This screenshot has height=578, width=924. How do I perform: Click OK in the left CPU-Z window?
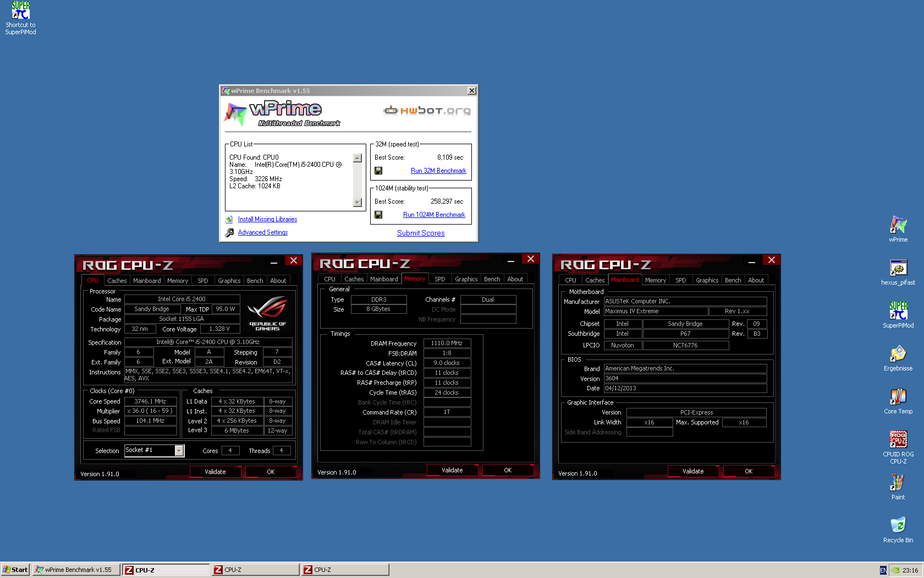point(271,472)
